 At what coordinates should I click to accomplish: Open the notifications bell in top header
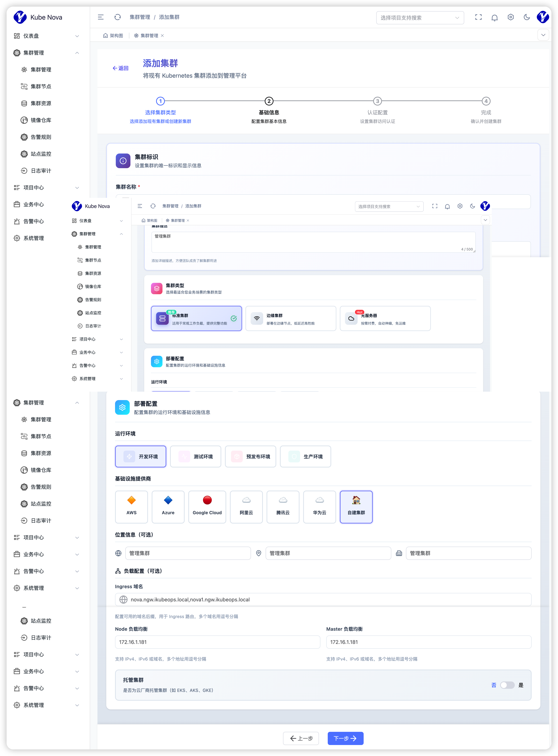pos(494,18)
